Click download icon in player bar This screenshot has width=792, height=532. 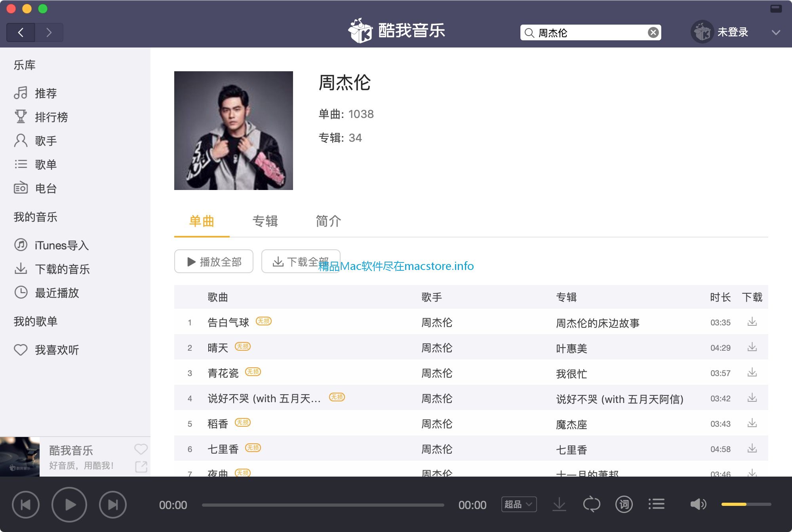pyautogui.click(x=559, y=504)
